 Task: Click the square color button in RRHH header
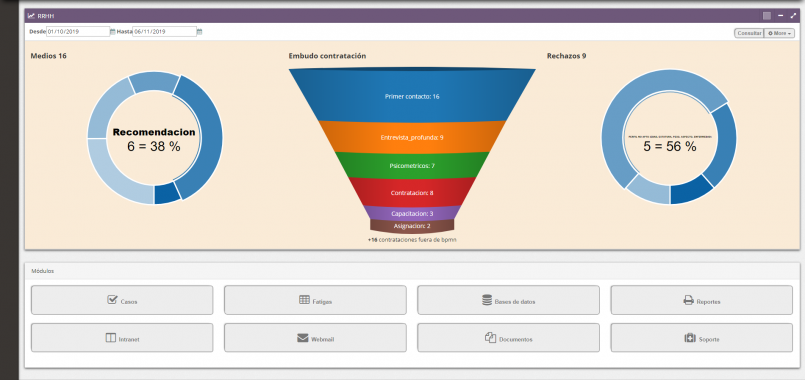[766, 16]
